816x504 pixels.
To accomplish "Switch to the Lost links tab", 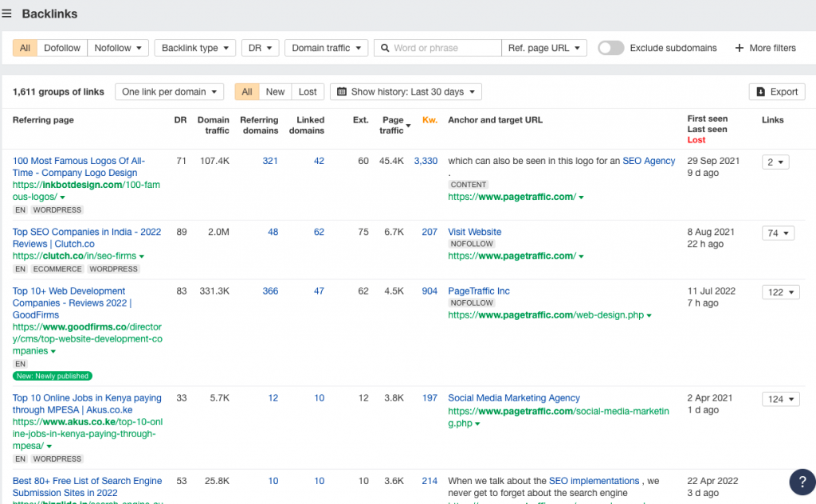I will 308,92.
